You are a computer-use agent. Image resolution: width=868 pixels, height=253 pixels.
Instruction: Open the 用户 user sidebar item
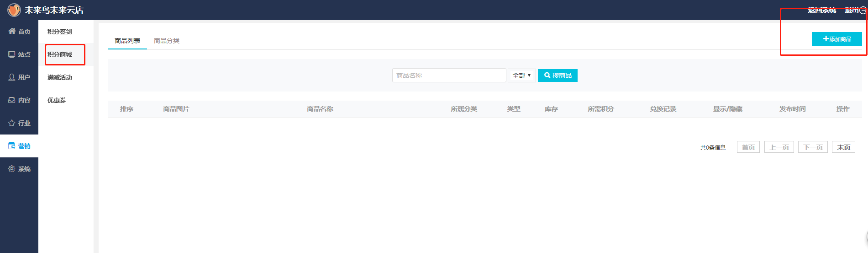(x=19, y=77)
